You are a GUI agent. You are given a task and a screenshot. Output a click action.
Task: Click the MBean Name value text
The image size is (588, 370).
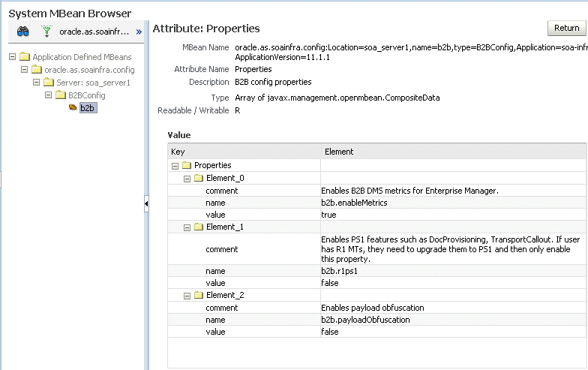click(411, 53)
